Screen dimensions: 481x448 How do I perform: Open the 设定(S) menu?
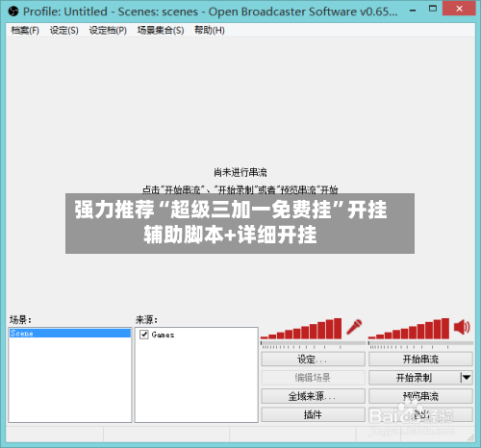click(x=64, y=31)
